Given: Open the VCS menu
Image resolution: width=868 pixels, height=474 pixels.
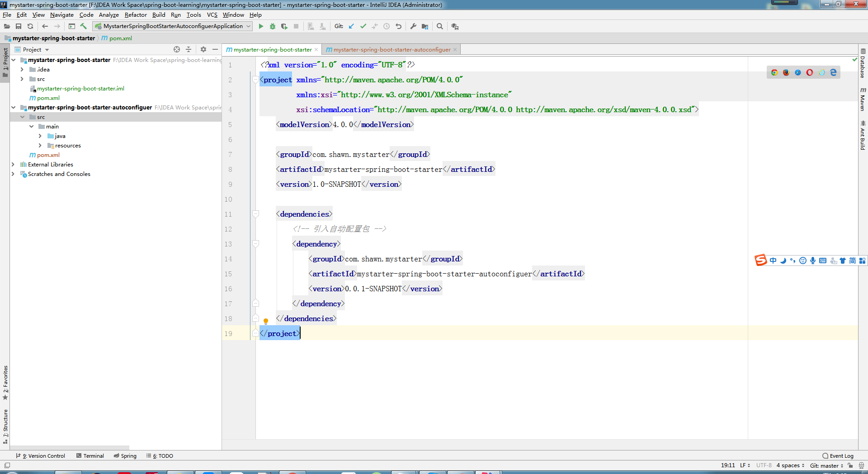Looking at the screenshot, I should pos(212,15).
